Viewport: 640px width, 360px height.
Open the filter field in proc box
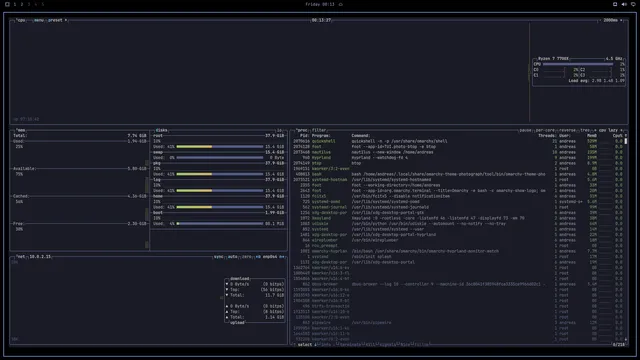[319, 130]
